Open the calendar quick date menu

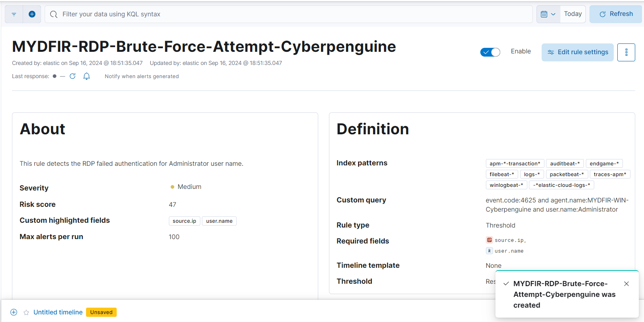pos(548,14)
